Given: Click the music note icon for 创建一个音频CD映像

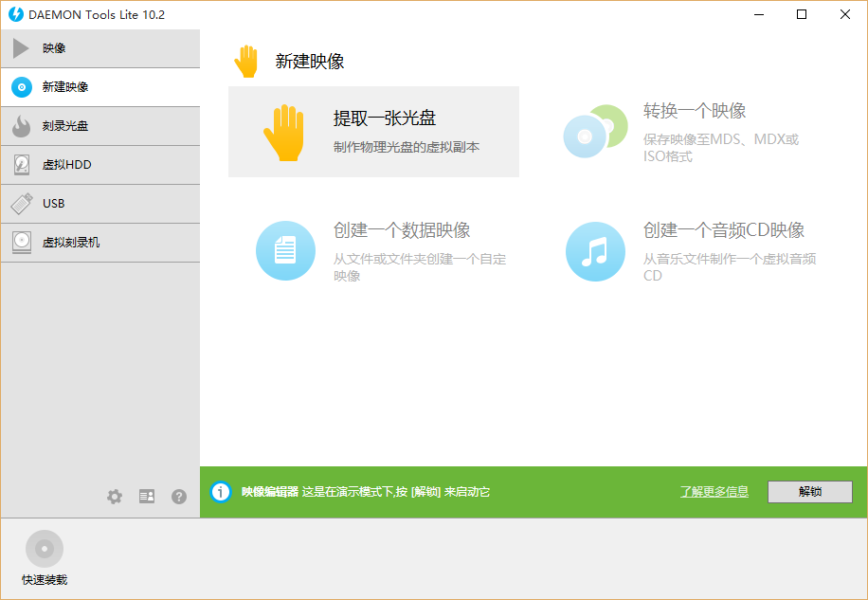Looking at the screenshot, I should click(x=595, y=251).
